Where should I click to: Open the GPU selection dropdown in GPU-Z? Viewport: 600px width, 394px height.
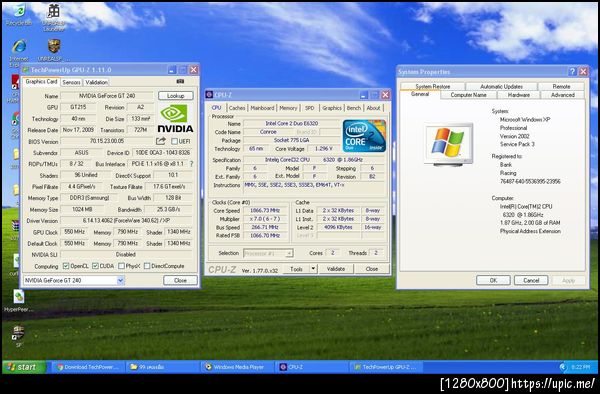tap(74, 280)
